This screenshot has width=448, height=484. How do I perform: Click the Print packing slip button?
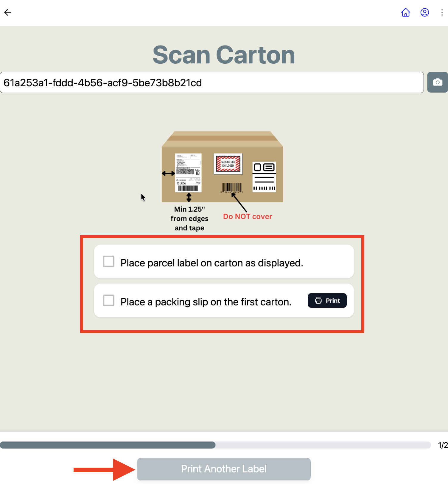tap(327, 300)
